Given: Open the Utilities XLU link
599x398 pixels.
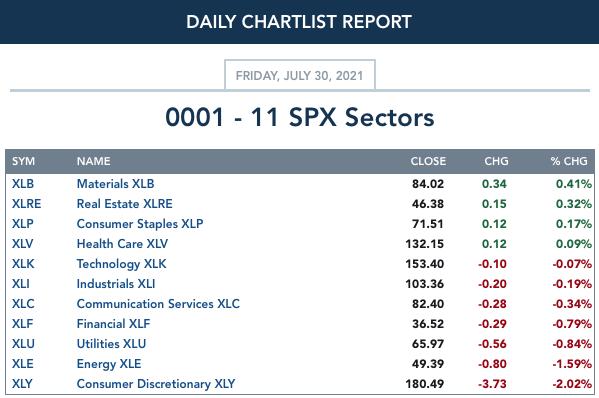Looking at the screenshot, I should point(111,344).
